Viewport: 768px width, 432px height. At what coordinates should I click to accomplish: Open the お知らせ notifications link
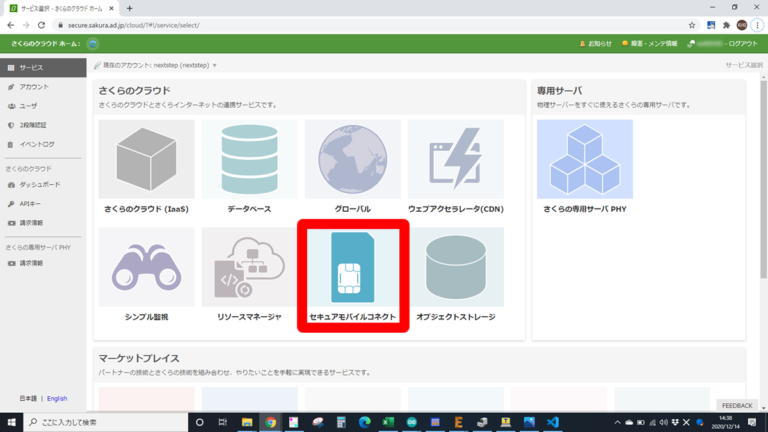pos(596,44)
